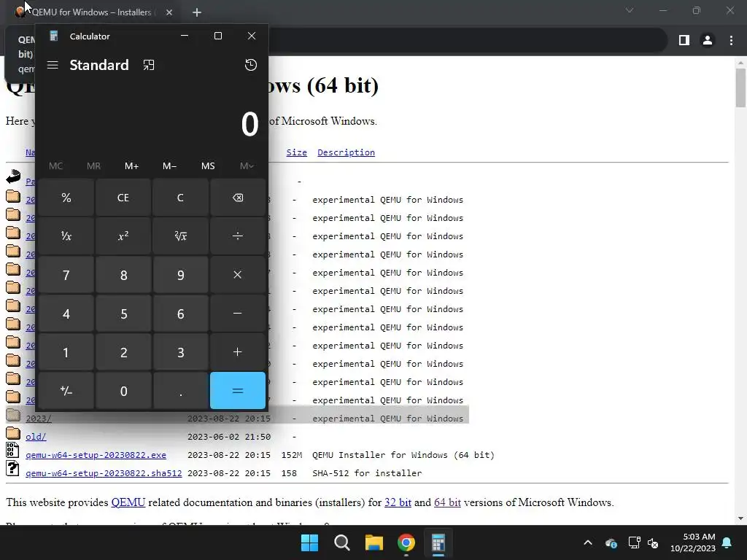Viewport: 747px width, 560px height.
Task: Click the binary file icon beside exe
Action: 12,450
